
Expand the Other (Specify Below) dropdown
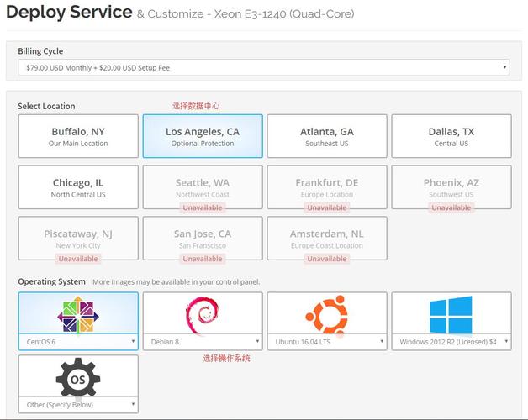pyautogui.click(x=78, y=405)
